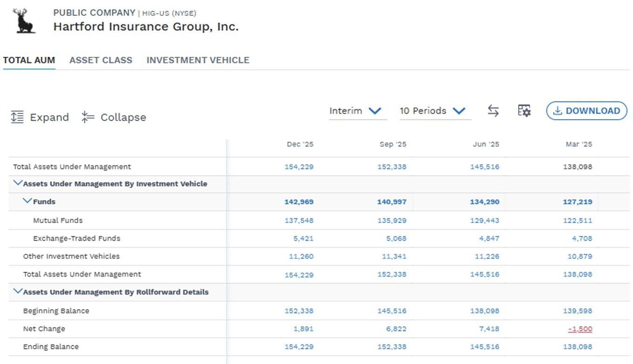Image resolution: width=633 pixels, height=364 pixels.
Task: Click Other Investment Vehicles value 11,226
Action: tap(487, 256)
